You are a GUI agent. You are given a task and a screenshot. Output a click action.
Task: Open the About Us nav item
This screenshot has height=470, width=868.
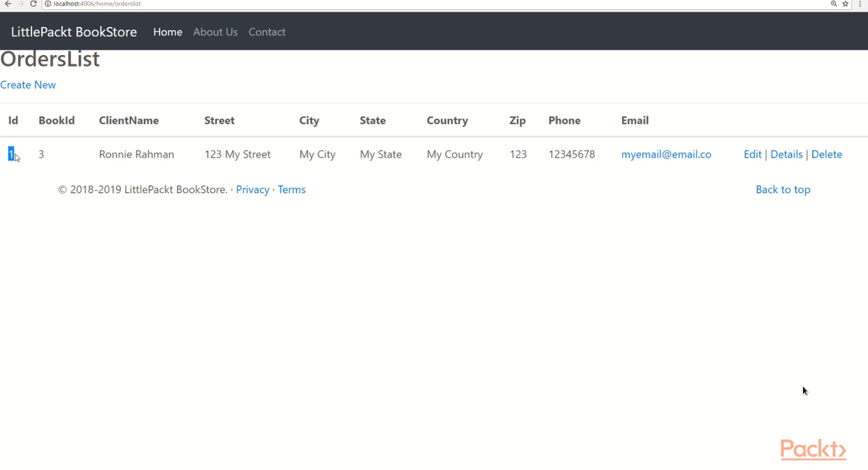coord(216,32)
